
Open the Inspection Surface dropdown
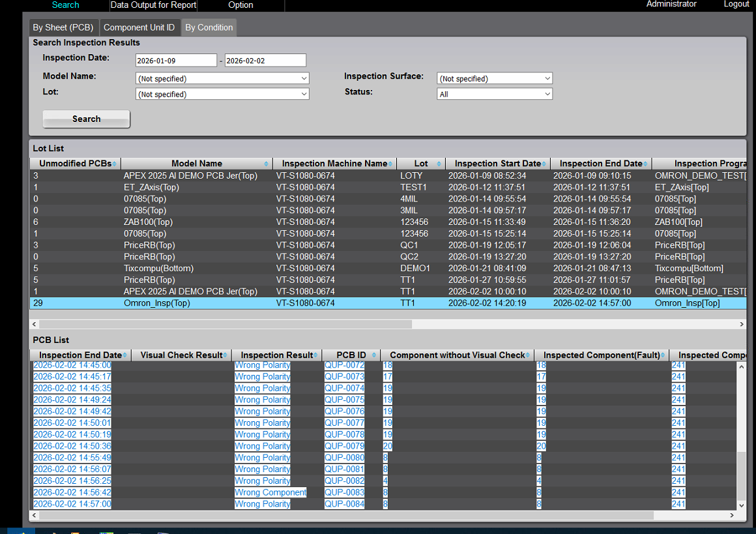tap(495, 78)
